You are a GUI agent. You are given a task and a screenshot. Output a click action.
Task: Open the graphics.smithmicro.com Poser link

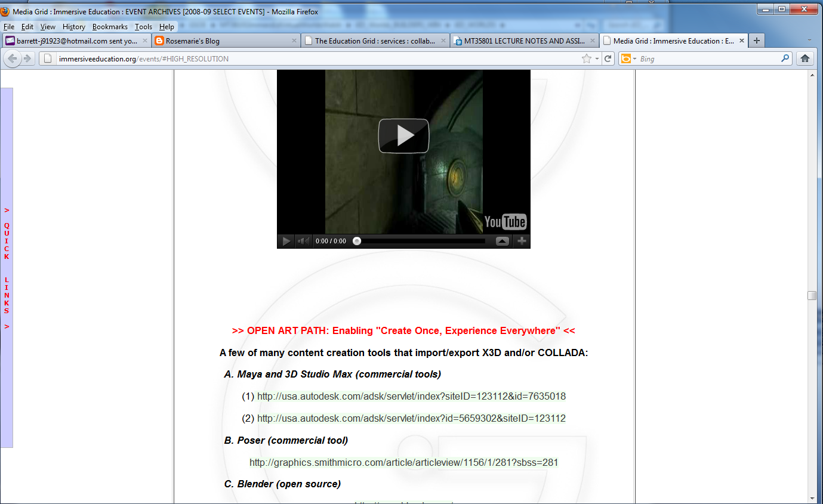pos(403,463)
